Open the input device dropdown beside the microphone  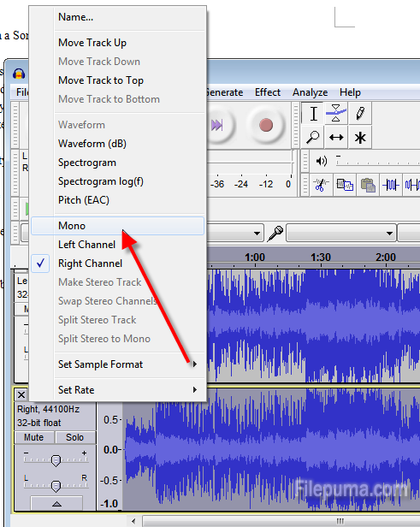[340, 233]
